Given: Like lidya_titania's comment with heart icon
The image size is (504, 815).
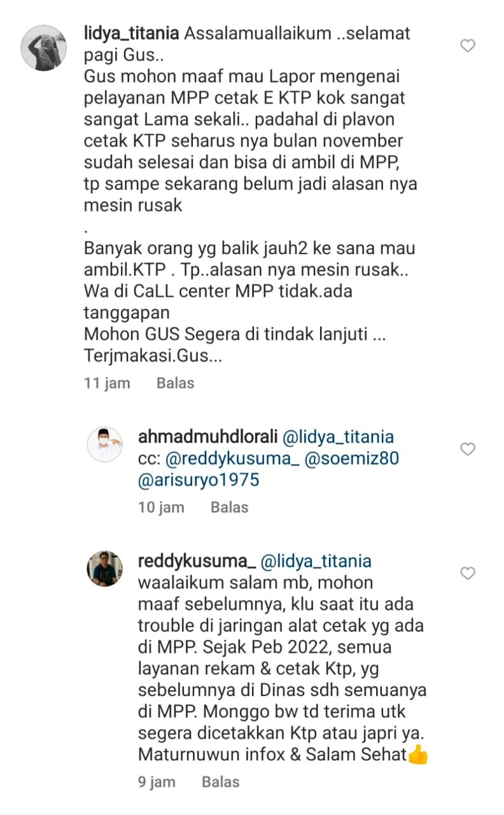Looking at the screenshot, I should 468,46.
